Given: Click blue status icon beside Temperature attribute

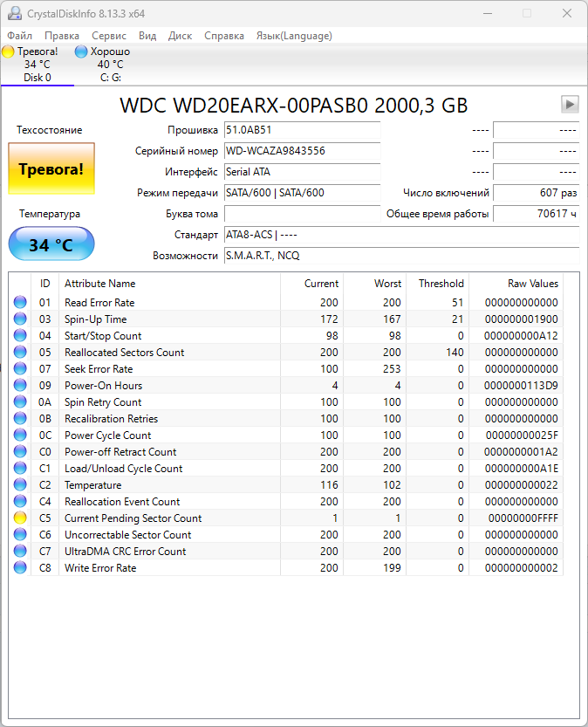Looking at the screenshot, I should tap(20, 485).
